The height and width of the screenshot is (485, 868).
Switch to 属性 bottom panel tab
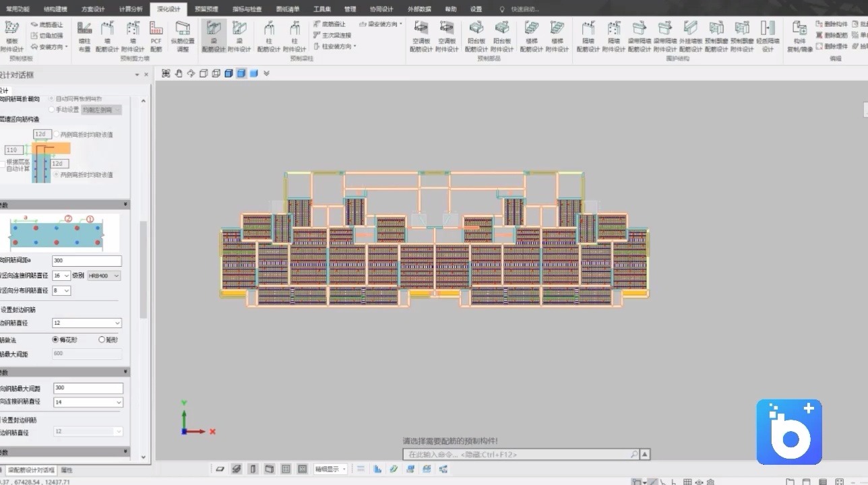(x=67, y=470)
